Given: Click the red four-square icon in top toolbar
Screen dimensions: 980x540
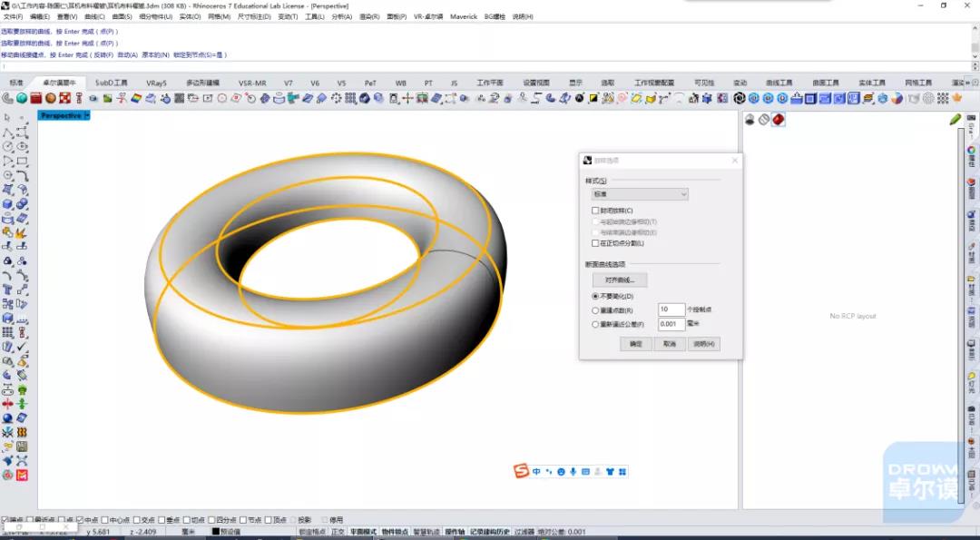Looking at the screenshot, I should 65,98.
